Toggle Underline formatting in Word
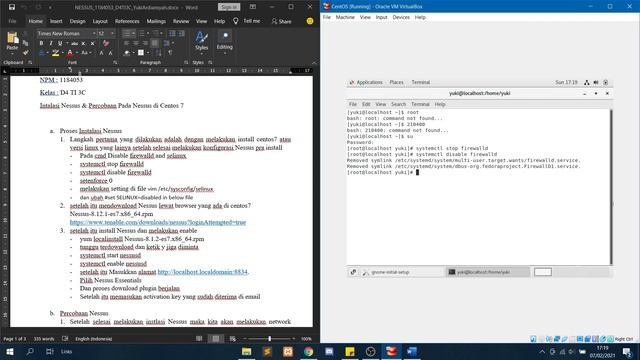640x360 pixels. coord(60,43)
